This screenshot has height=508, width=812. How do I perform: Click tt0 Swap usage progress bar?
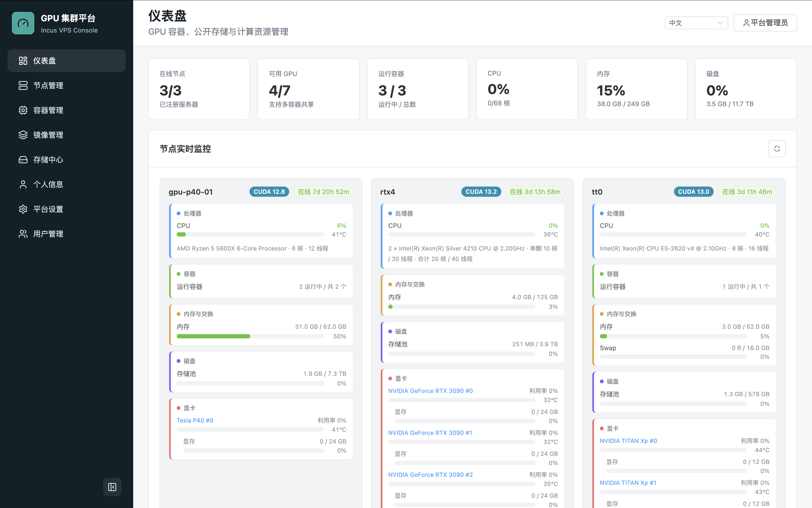673,357
